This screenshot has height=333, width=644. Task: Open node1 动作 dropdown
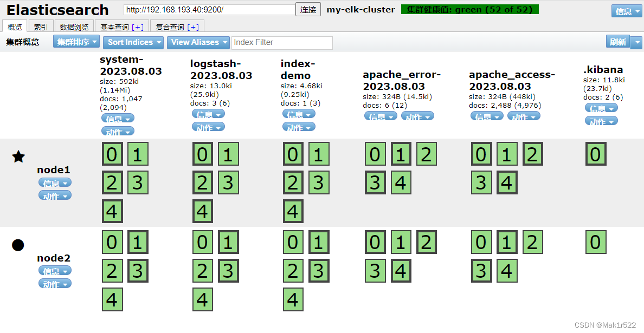(x=55, y=195)
